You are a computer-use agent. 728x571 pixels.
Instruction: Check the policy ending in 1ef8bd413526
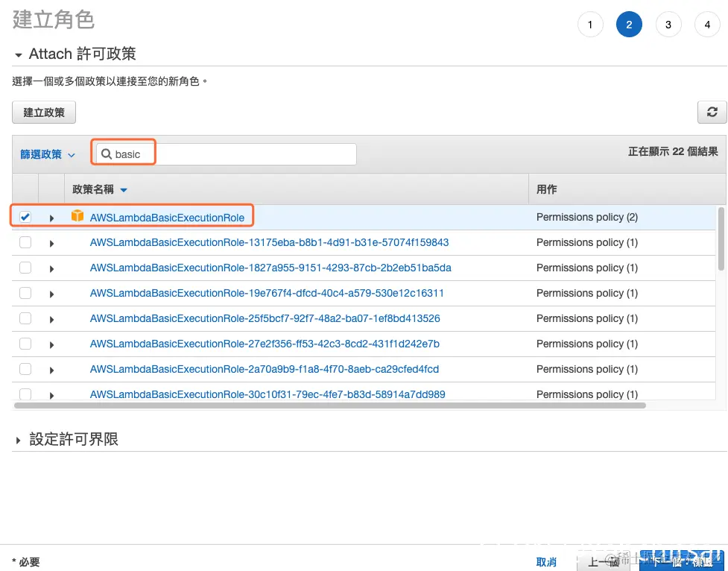[25, 318]
